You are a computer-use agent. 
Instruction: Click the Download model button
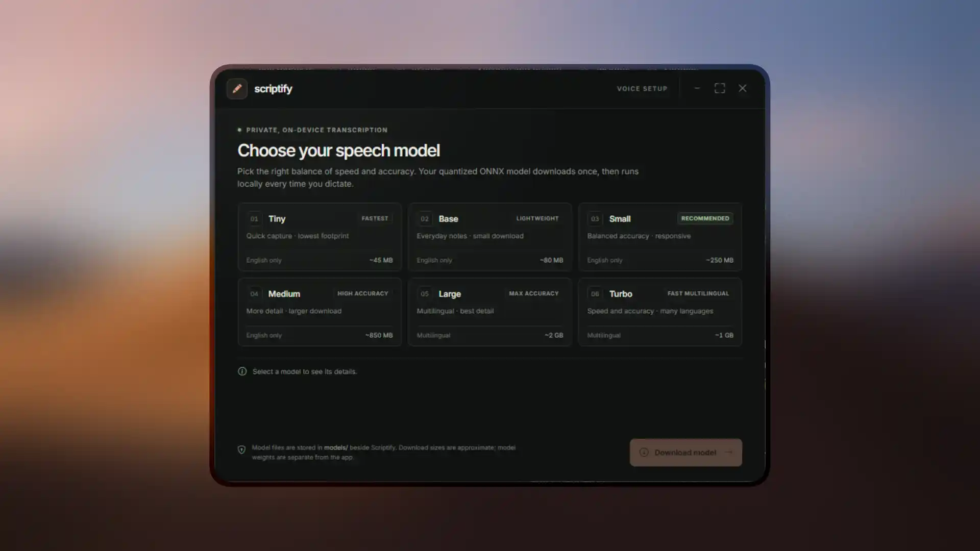coord(685,453)
